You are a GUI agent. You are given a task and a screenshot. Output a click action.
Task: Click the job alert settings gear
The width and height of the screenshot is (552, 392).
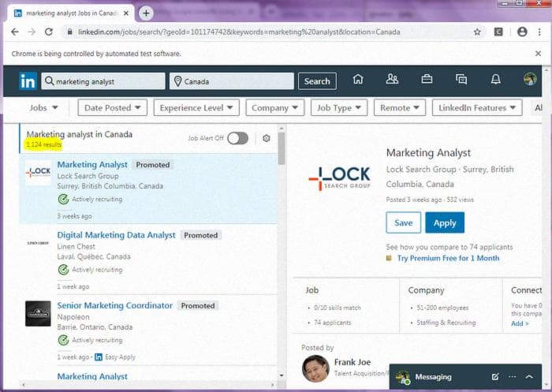pos(267,138)
